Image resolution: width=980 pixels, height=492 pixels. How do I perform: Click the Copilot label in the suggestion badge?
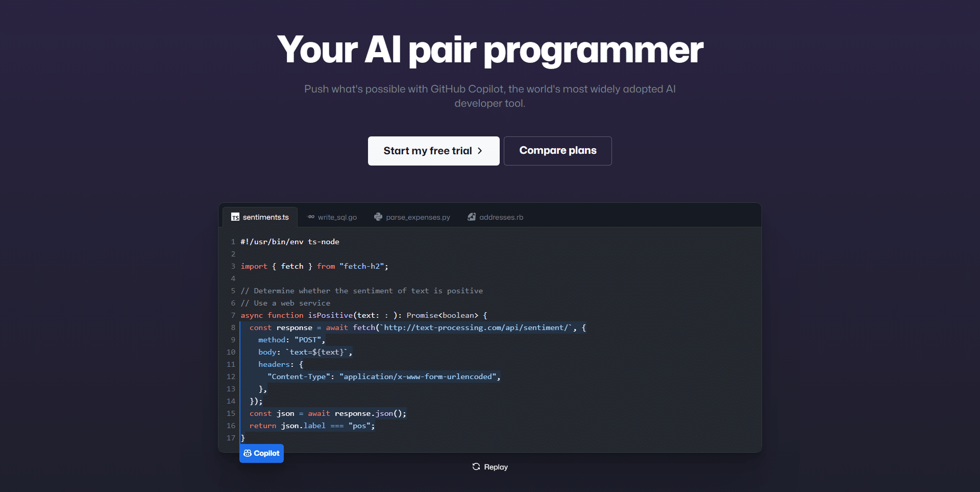(x=266, y=453)
